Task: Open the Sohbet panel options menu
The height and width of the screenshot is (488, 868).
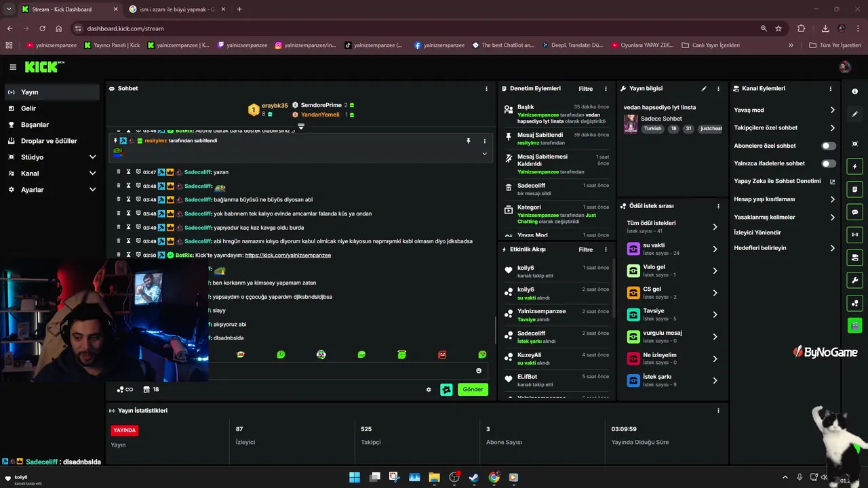Action: [x=486, y=89]
